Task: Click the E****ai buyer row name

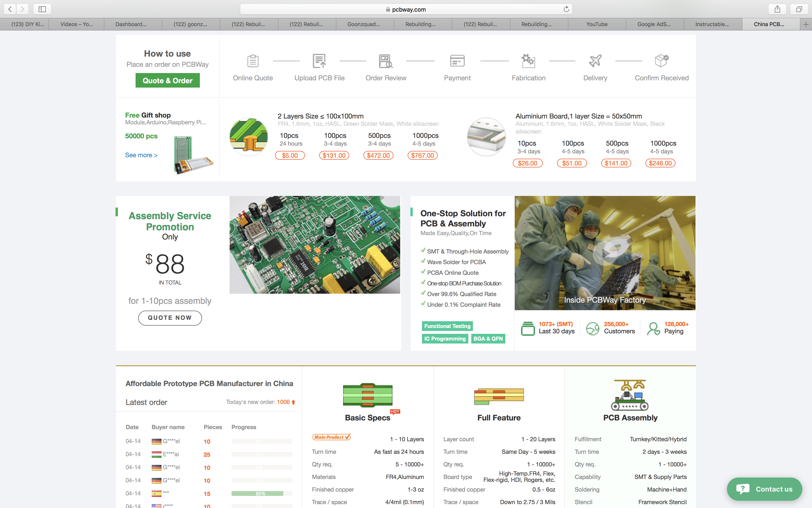Action: click(171, 454)
